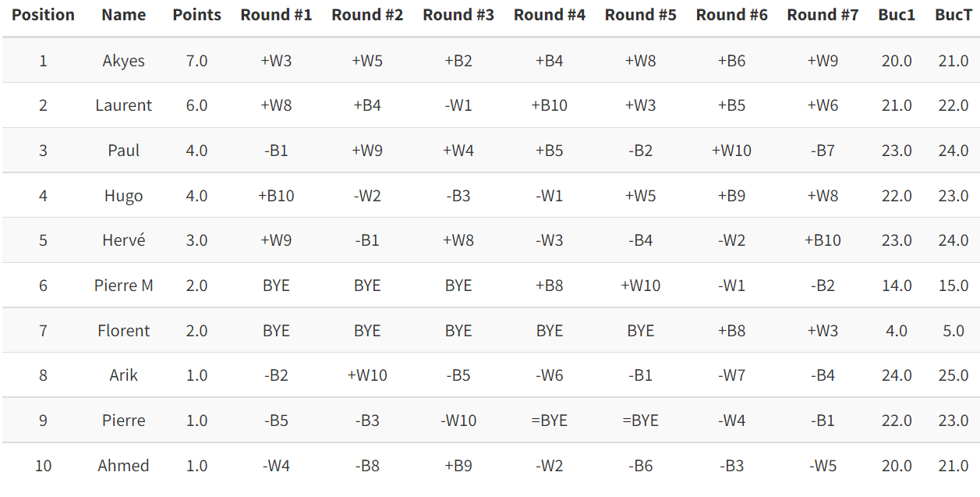Click Hervé's 3.0 points cell
This screenshot has height=497, width=980.
click(196, 240)
